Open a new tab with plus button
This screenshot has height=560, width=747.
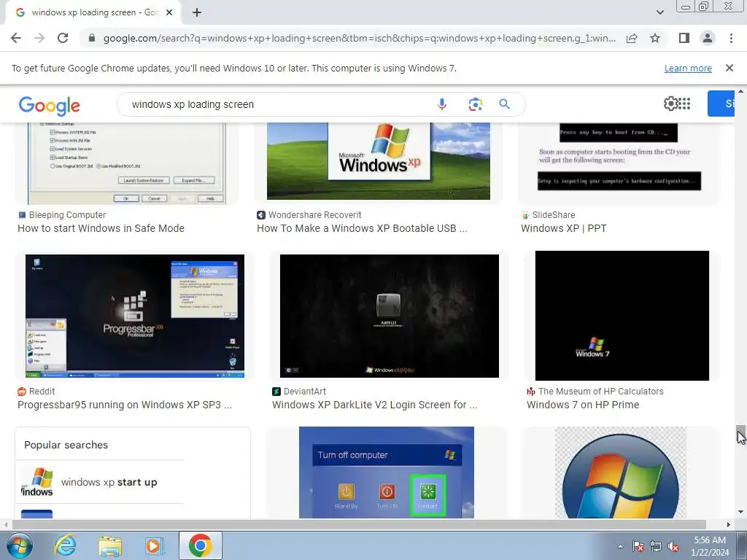(197, 13)
